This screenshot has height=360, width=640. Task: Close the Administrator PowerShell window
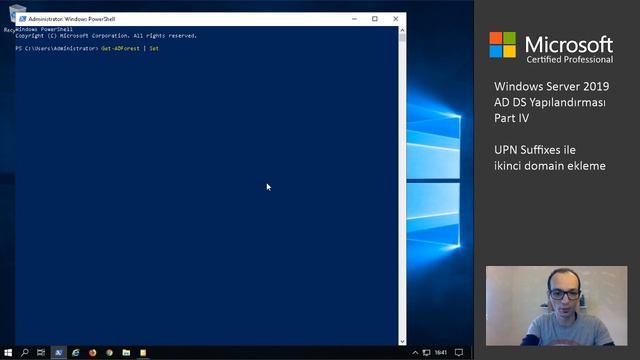pos(396,19)
